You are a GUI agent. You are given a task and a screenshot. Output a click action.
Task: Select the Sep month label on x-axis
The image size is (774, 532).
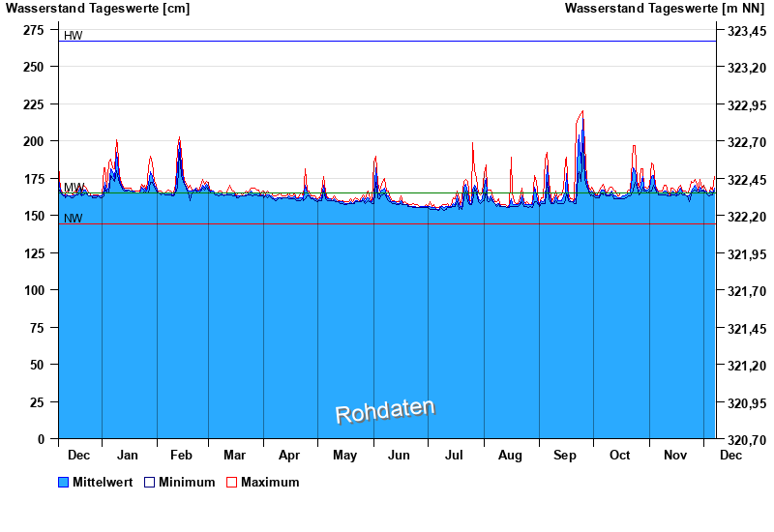tap(565, 455)
